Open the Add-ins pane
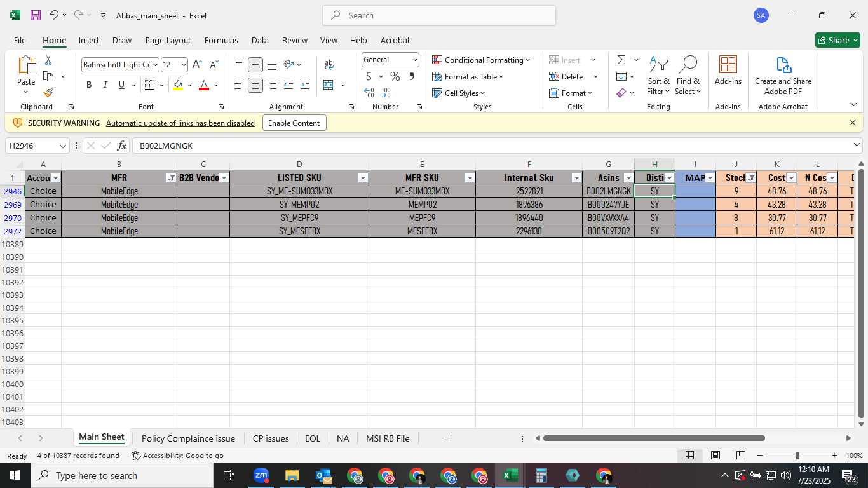This screenshot has width=868, height=488. (728, 70)
